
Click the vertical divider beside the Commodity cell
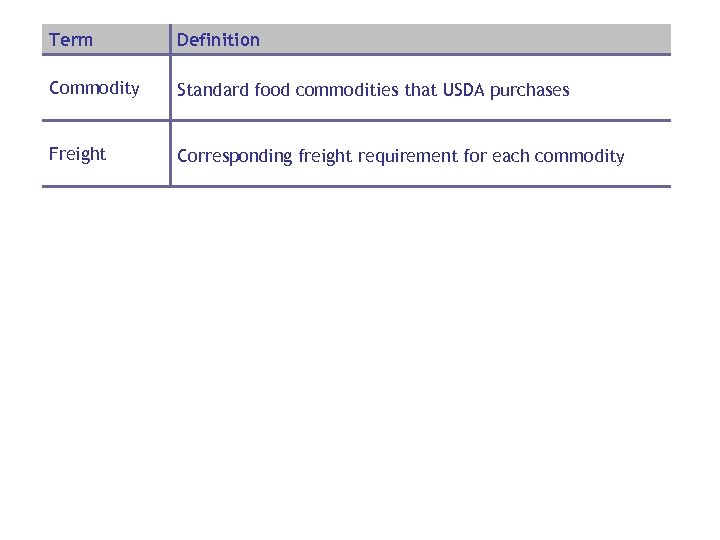coord(170,88)
